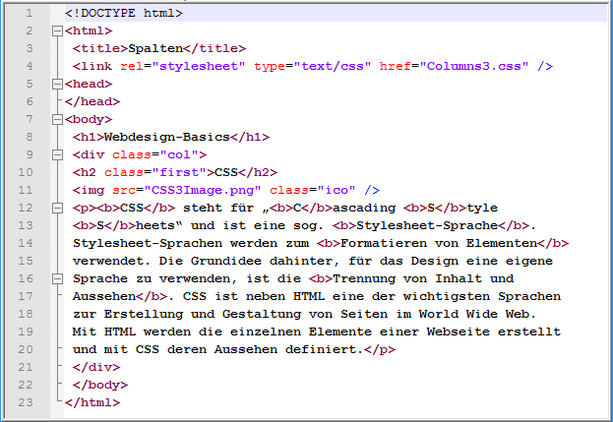Image resolution: width=613 pixels, height=422 pixels.
Task: Click the closing </body> tag
Action: coord(100,385)
